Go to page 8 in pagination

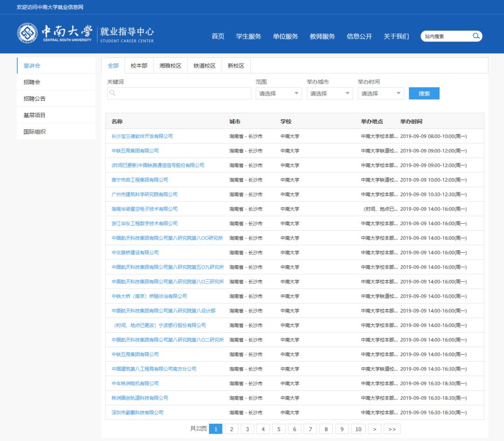[326, 429]
